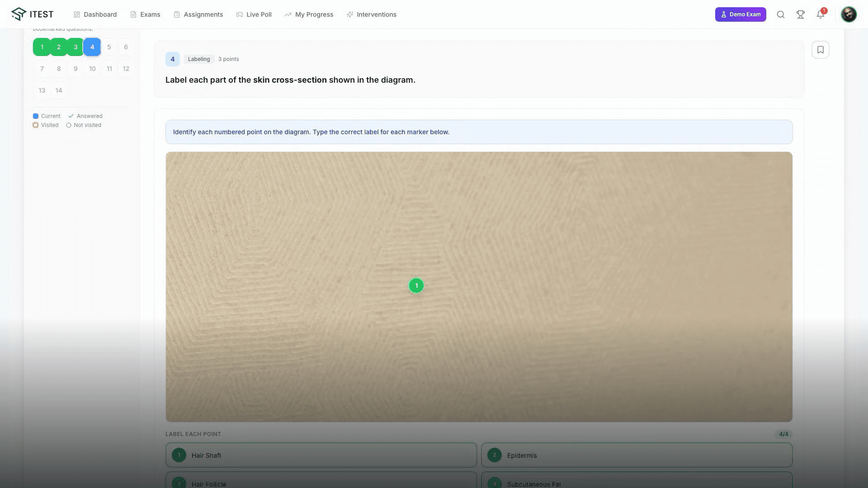
Task: Click the Answered legend checkmark
Action: (x=71, y=116)
